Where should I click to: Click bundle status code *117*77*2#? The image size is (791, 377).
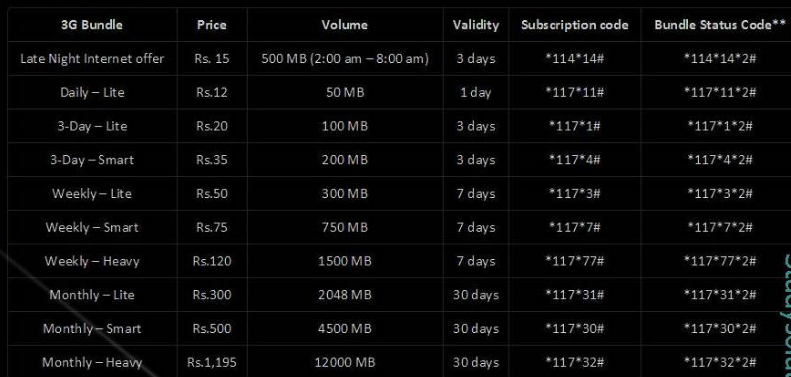point(720,261)
